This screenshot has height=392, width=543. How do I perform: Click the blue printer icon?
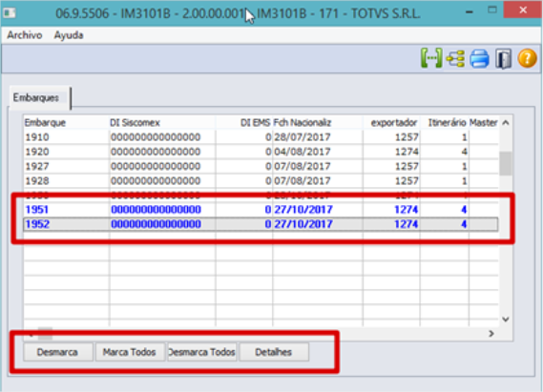pyautogui.click(x=479, y=58)
